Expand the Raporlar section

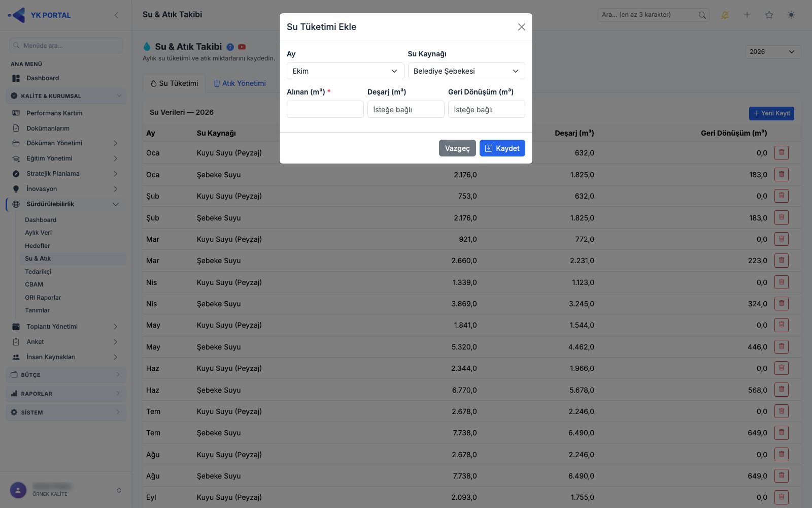pyautogui.click(x=66, y=394)
